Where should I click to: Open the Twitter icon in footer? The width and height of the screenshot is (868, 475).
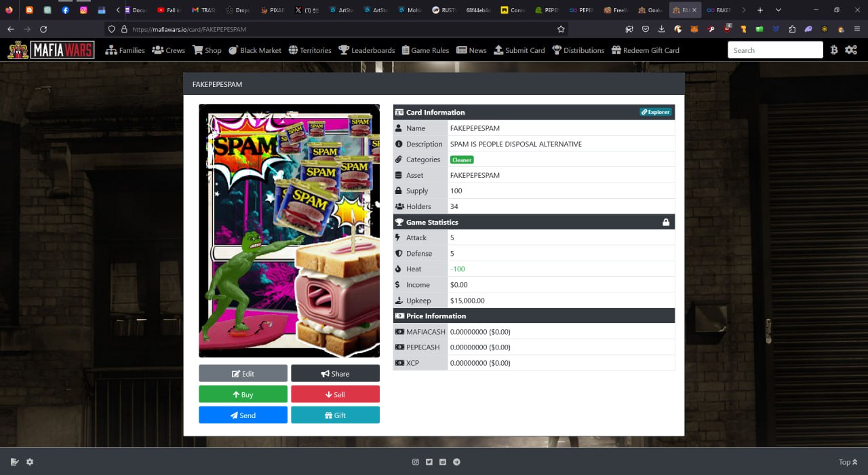coord(429,462)
